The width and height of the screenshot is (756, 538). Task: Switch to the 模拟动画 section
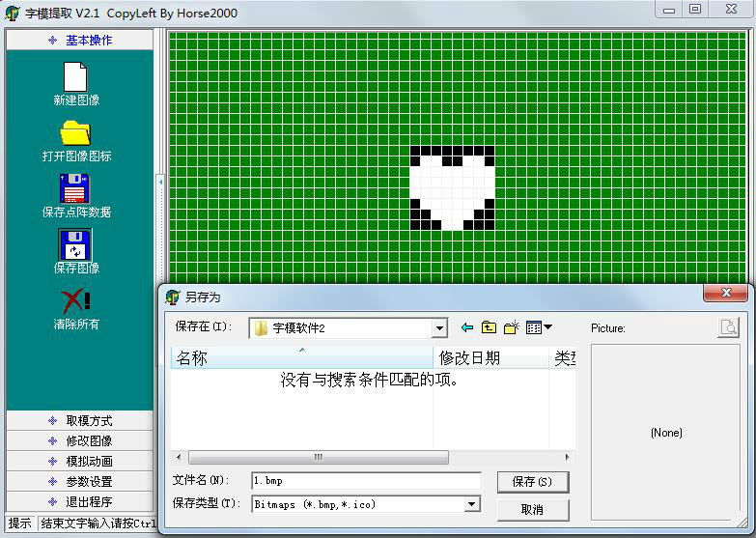[79, 461]
